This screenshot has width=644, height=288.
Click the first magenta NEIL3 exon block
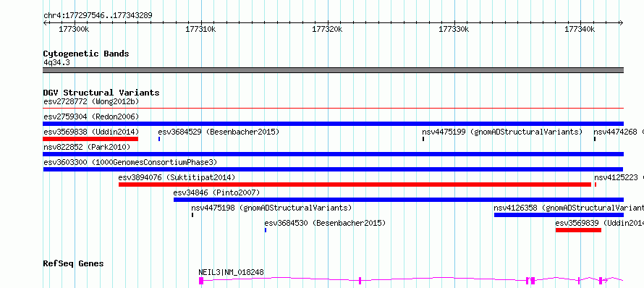(x=201, y=281)
